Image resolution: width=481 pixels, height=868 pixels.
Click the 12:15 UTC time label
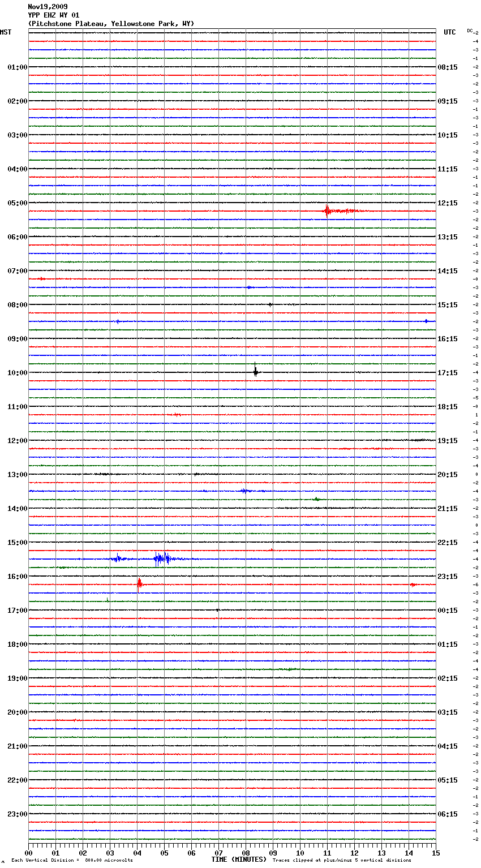click(x=448, y=203)
